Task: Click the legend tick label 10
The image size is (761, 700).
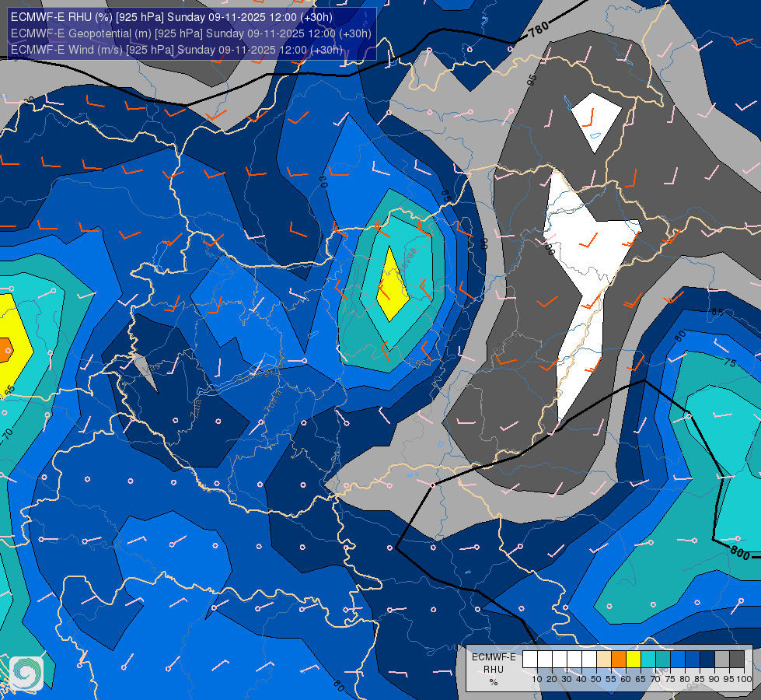Action: [537, 679]
